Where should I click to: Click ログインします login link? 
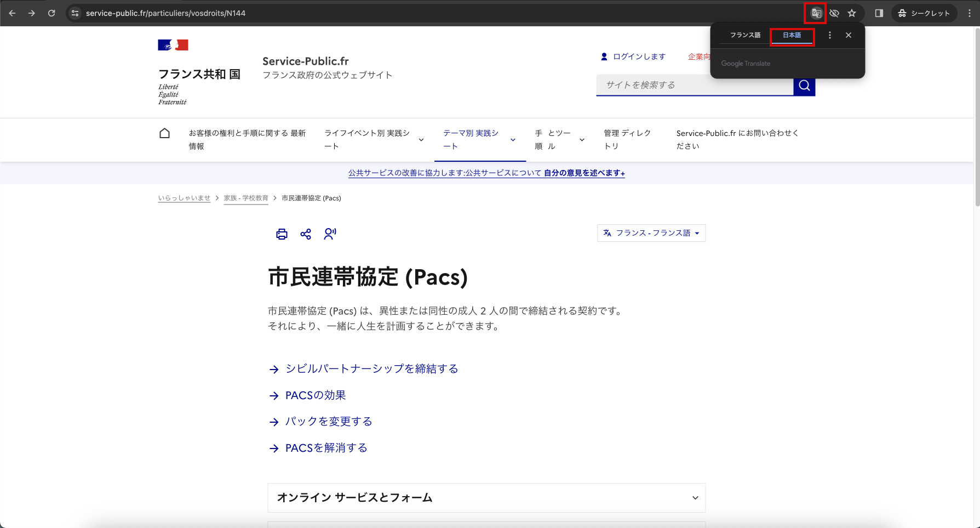pos(639,56)
